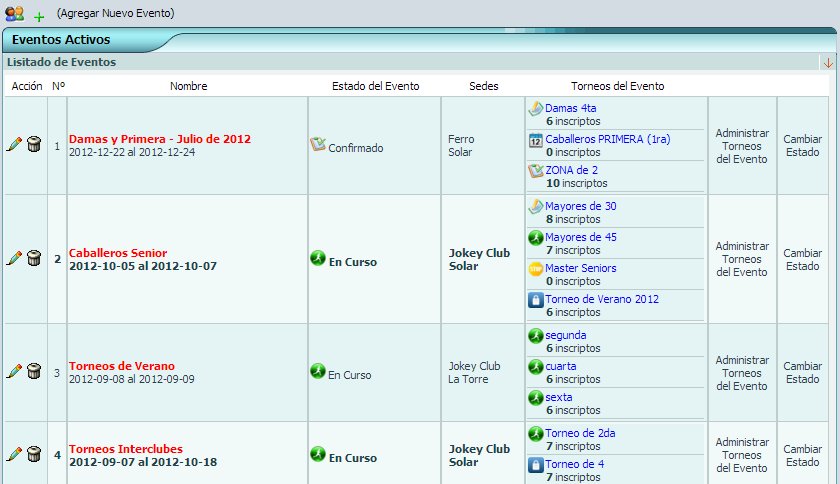Click the calendar icon beside Caballeros PRIMERA

pyautogui.click(x=535, y=140)
